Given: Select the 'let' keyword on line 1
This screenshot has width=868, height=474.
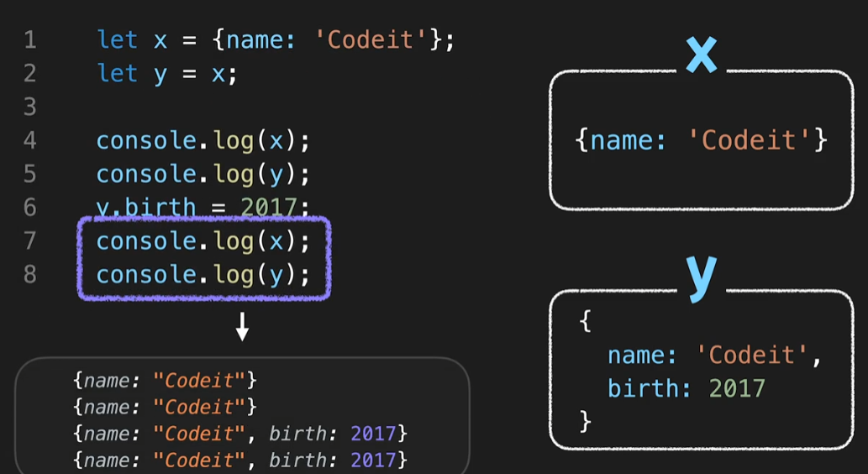Looking at the screenshot, I should 118,39.
